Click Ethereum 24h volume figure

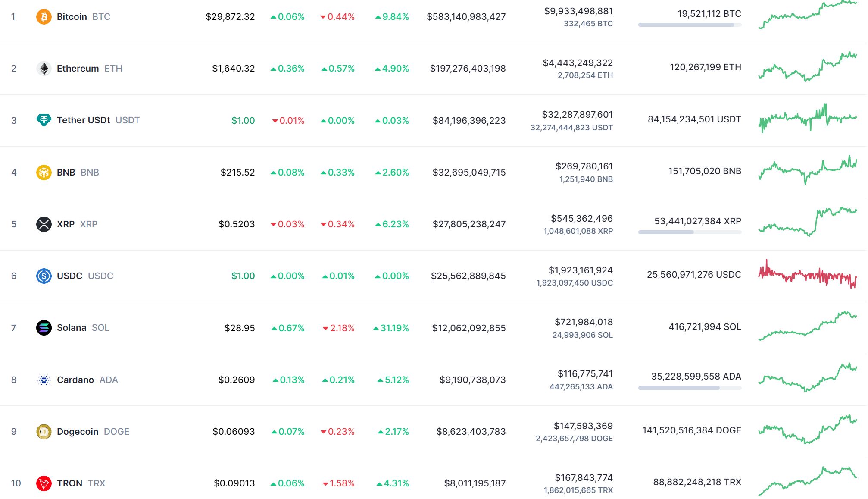[578, 63]
